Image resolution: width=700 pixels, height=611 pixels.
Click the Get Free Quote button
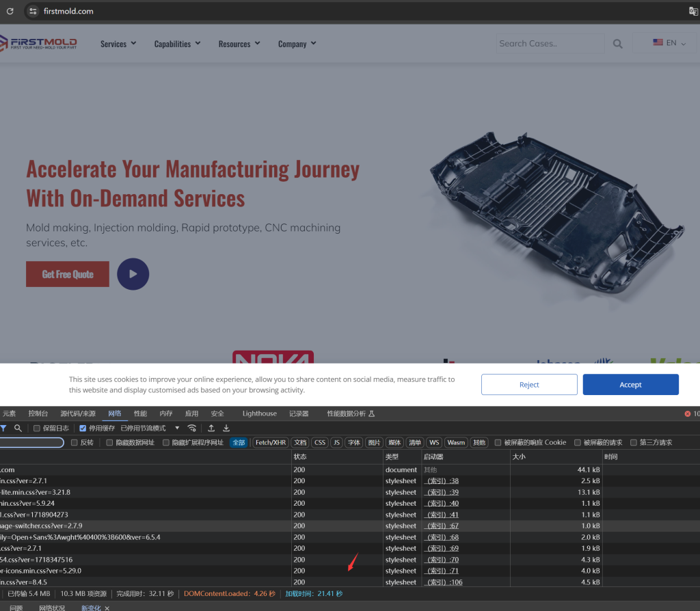click(68, 274)
